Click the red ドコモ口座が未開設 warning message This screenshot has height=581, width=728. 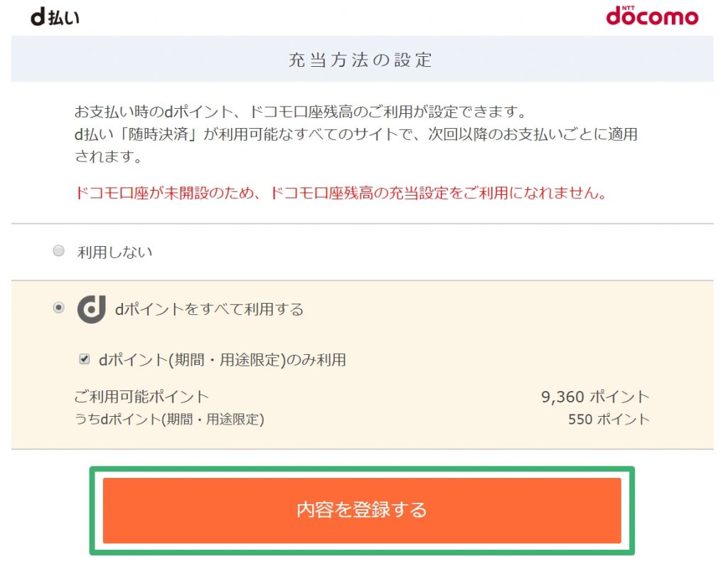pyautogui.click(x=341, y=193)
